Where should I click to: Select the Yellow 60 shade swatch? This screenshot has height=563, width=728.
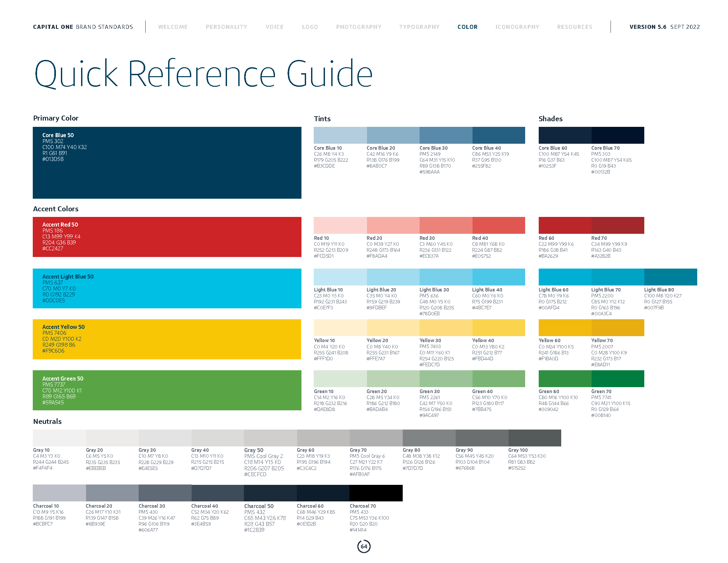pos(565,328)
